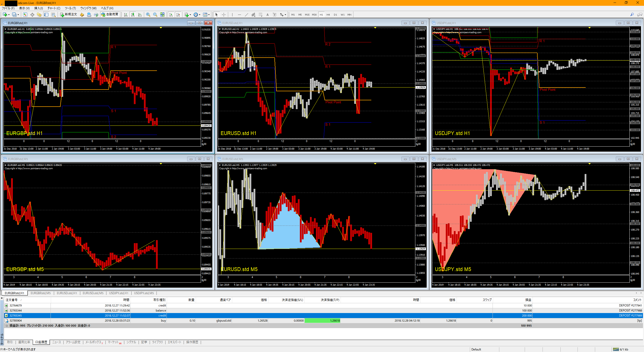Select the trendline drawing tool
This screenshot has height=352, width=644.
click(246, 15)
